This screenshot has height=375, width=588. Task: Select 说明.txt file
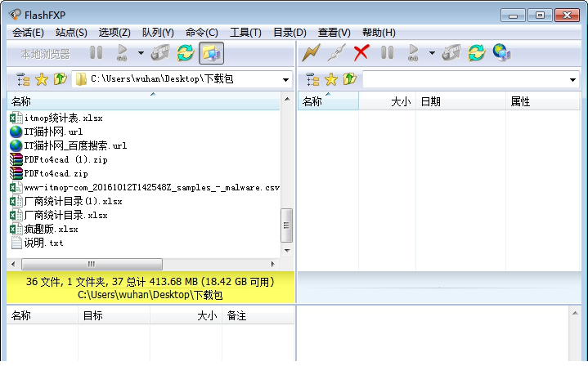click(37, 243)
